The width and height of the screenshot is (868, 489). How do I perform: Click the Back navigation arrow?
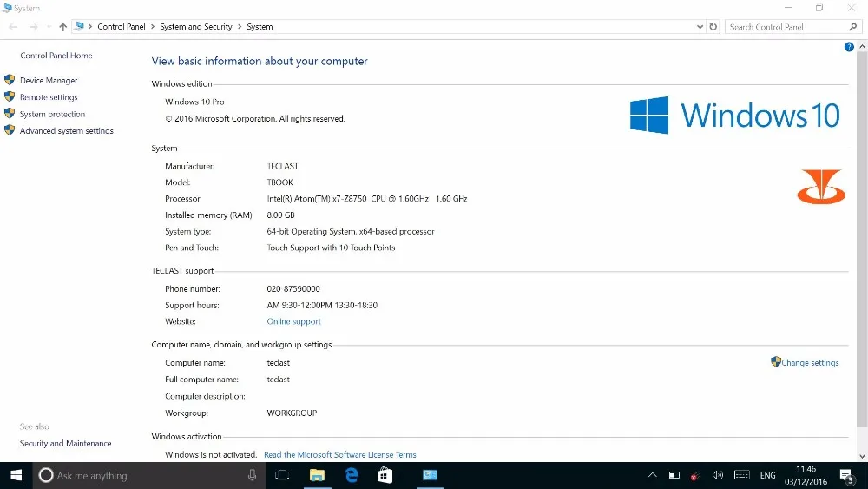click(13, 27)
